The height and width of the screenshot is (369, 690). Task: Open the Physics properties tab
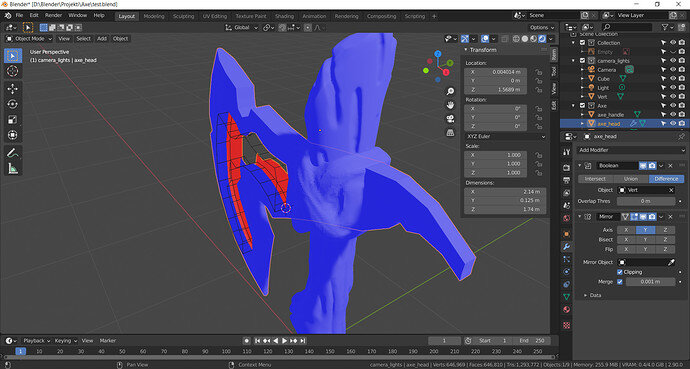point(567,272)
